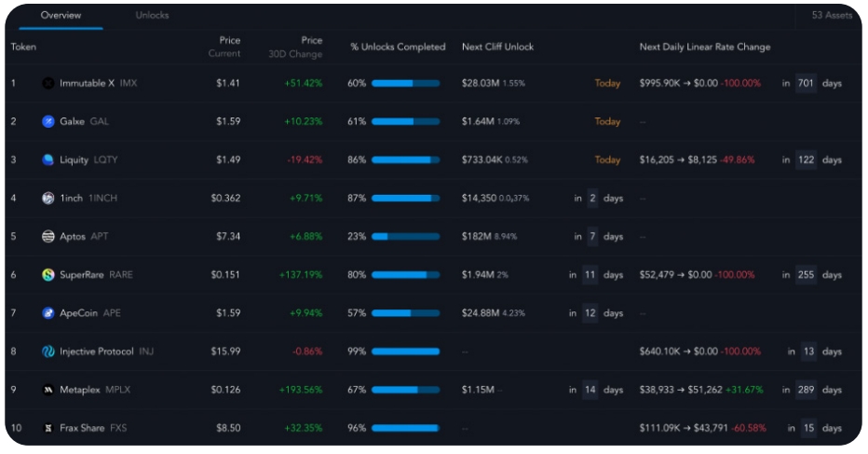
Task: Click the +51.42% price change
Action: [304, 83]
